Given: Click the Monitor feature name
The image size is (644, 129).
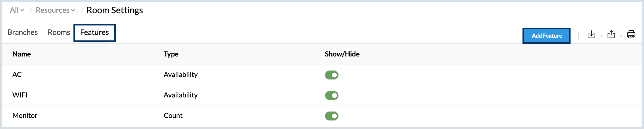Looking at the screenshot, I should pyautogui.click(x=25, y=115).
